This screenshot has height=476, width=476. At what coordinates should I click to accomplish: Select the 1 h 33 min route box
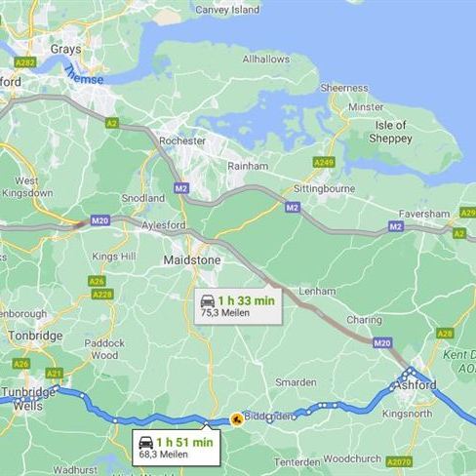click(x=238, y=306)
